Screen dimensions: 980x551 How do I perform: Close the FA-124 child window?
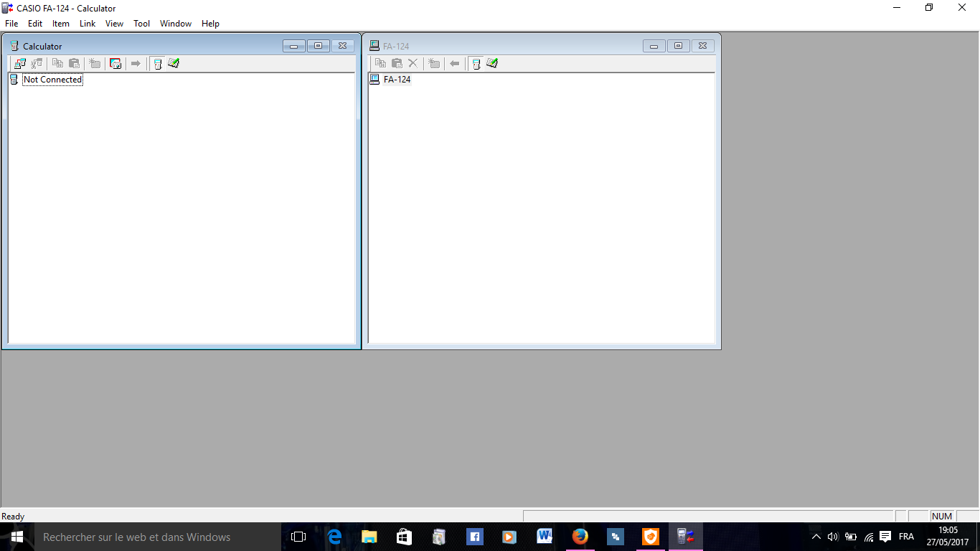[703, 46]
